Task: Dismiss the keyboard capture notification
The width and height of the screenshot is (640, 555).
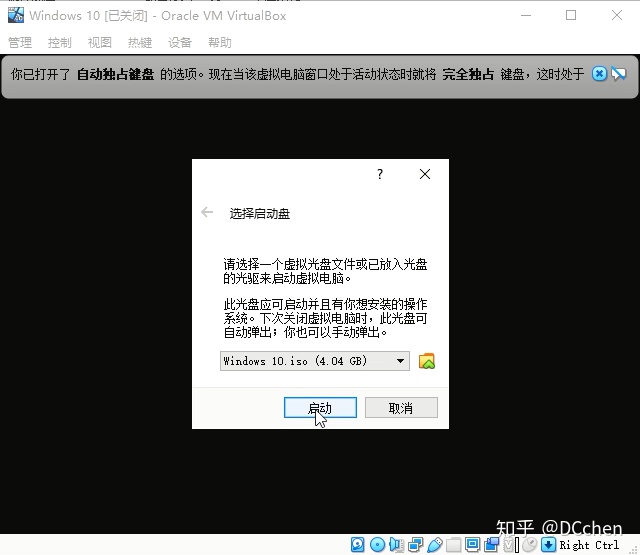Action: [599, 74]
